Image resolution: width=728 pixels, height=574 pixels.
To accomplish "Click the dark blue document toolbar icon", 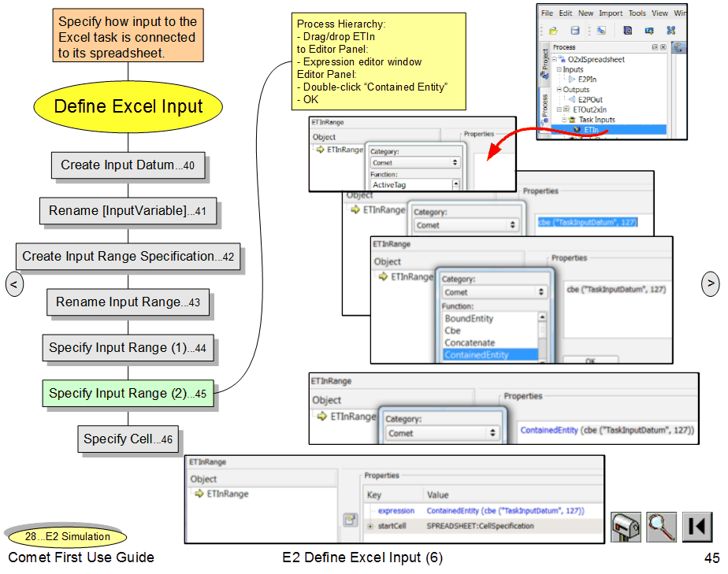I will tap(627, 31).
